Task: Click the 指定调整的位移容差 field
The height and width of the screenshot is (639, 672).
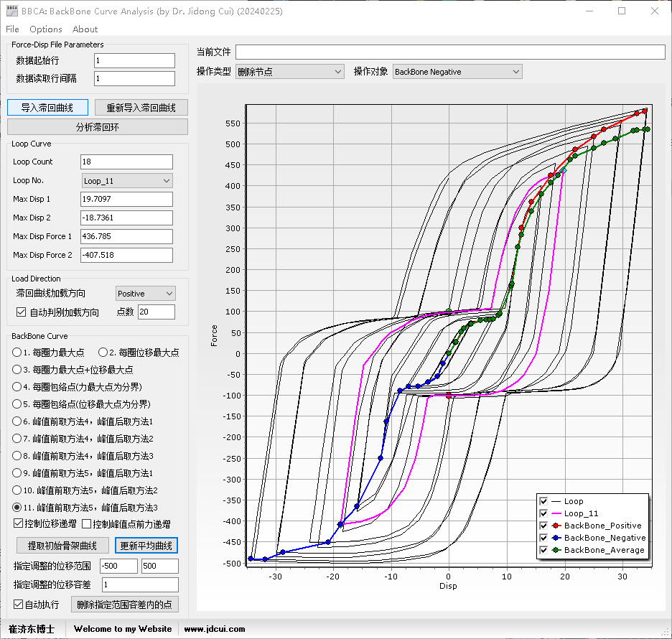Action: click(140, 584)
